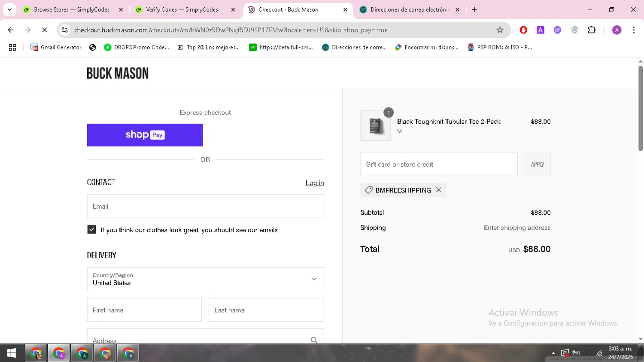Switch to Direcciones de correo electrónico tab
644x362 pixels.
[410, 9]
